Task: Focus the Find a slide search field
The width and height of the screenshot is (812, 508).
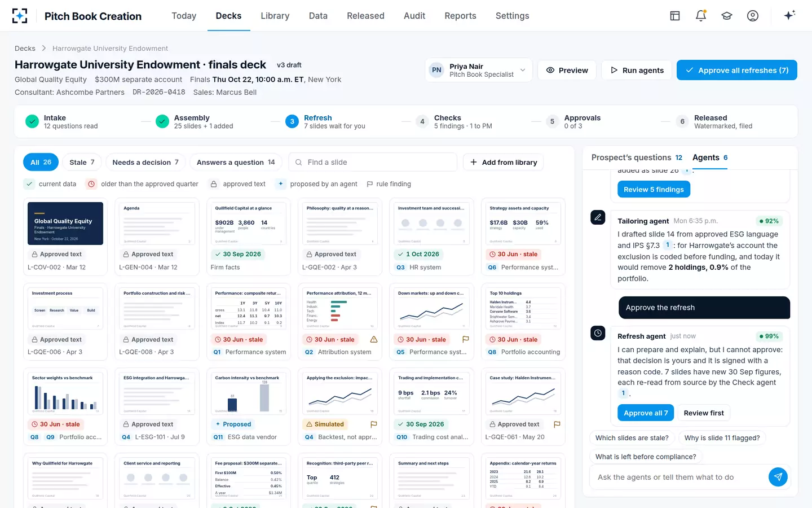Action: 373,162
